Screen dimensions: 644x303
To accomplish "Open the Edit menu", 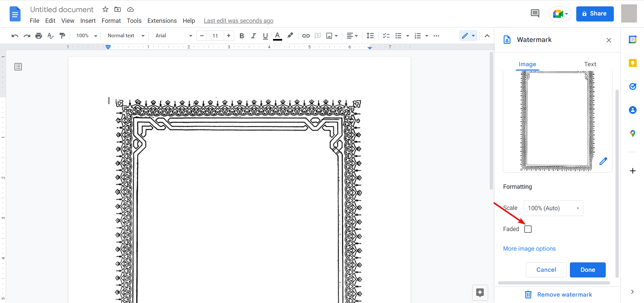I will (50, 21).
